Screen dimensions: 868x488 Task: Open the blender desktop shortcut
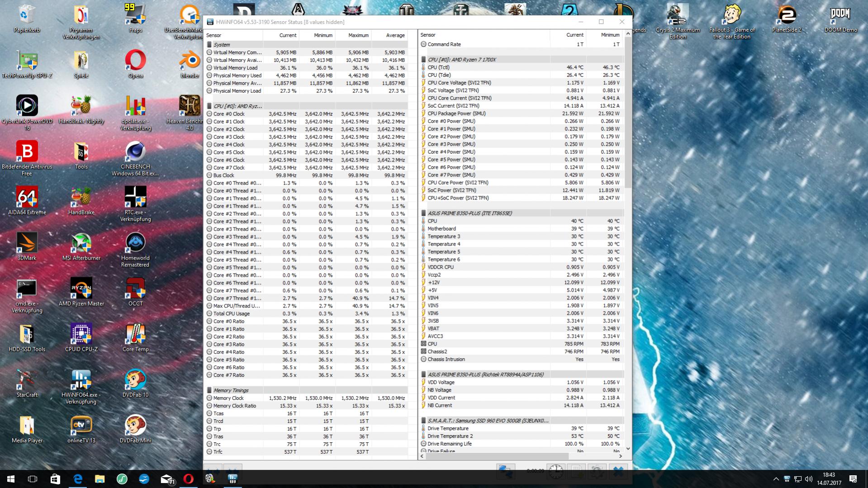click(190, 65)
